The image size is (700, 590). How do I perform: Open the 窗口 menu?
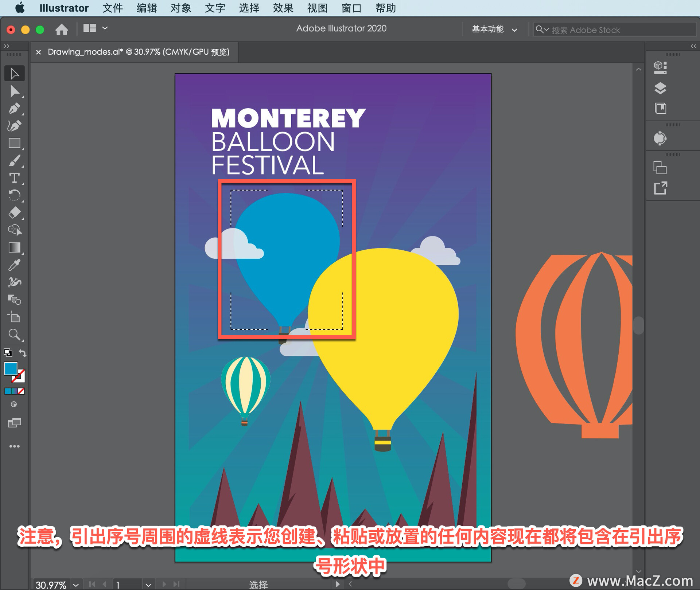(351, 8)
